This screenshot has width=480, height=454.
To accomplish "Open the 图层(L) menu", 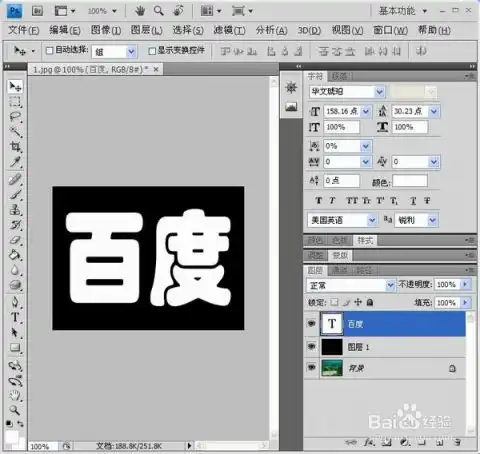I will pyautogui.click(x=146, y=30).
